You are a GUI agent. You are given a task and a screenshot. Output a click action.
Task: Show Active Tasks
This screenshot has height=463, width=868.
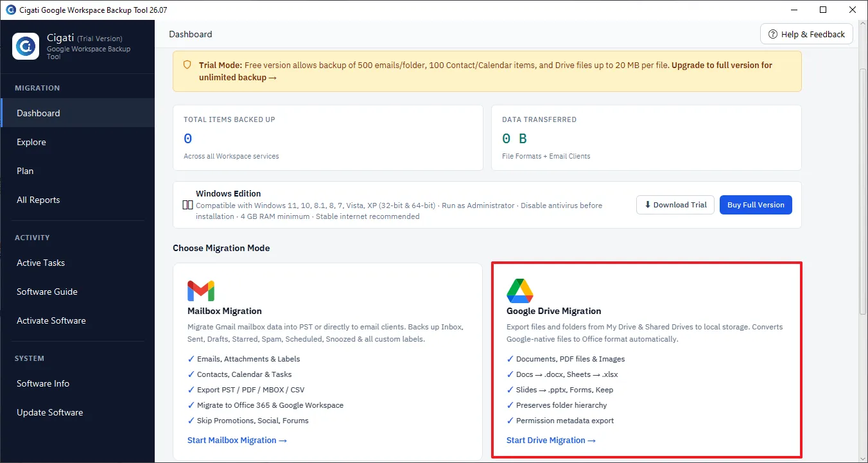[77, 263]
